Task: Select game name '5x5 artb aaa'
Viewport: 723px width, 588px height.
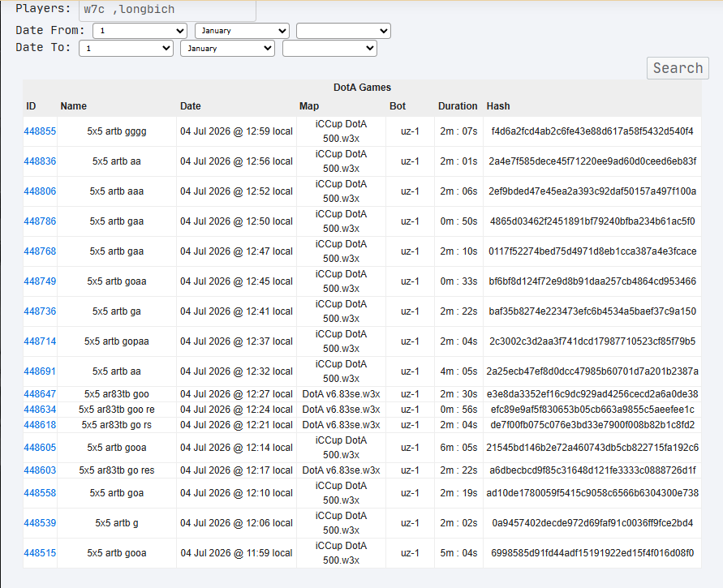Action: tap(117, 191)
